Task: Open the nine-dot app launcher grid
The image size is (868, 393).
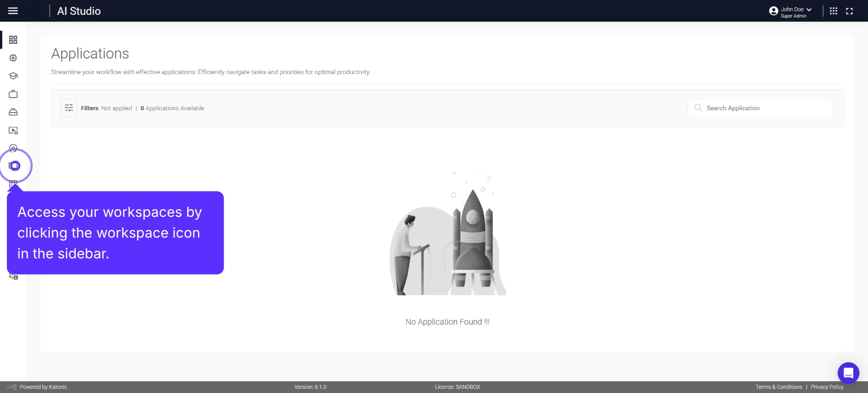Action: point(834,11)
